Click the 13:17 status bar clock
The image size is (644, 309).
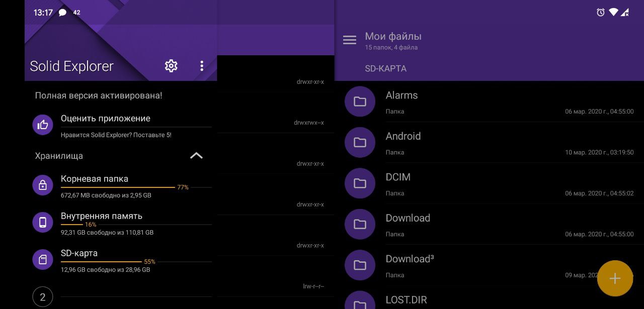click(43, 13)
